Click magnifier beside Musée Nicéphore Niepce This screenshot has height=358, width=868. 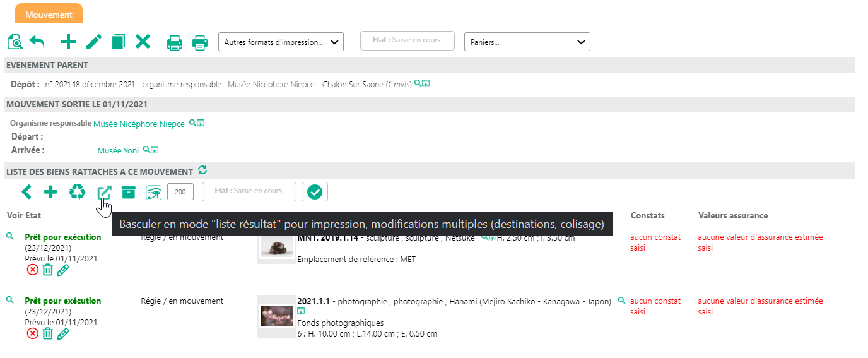[x=192, y=123]
